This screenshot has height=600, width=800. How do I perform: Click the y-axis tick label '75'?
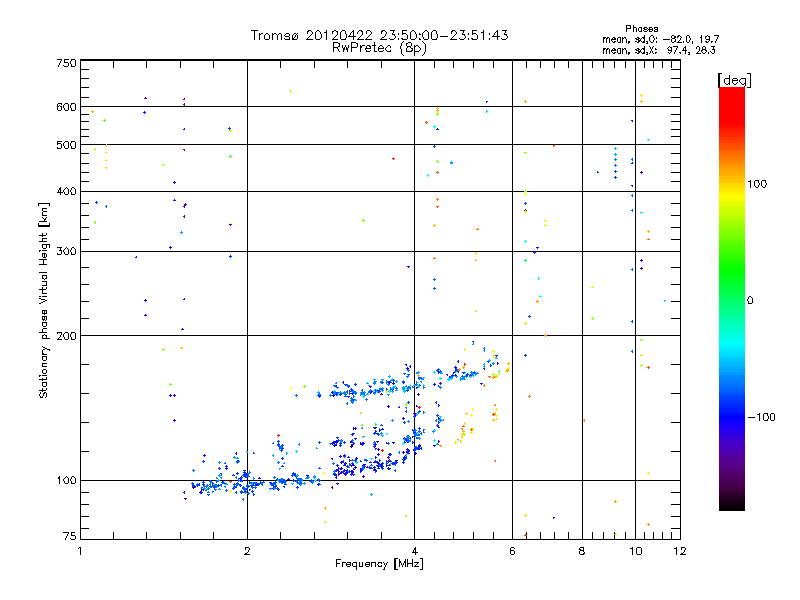[x=70, y=536]
